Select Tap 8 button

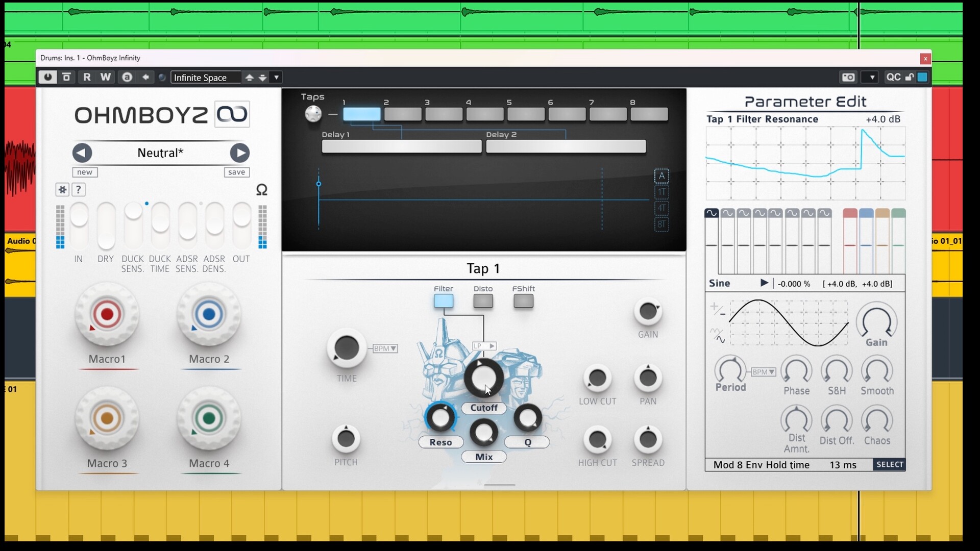649,114
